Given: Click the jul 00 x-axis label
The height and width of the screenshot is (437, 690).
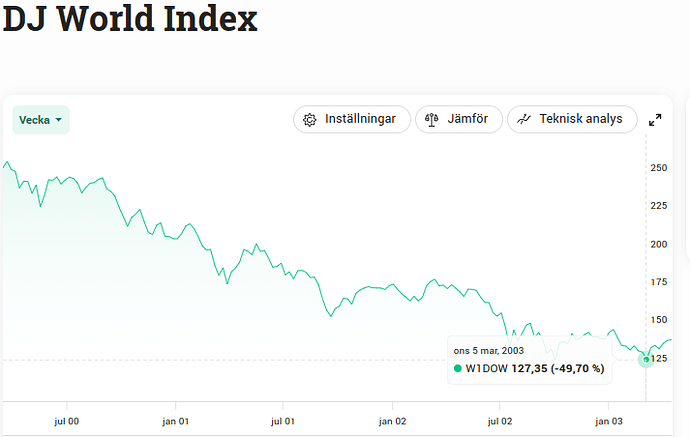Looking at the screenshot, I should [x=67, y=422].
